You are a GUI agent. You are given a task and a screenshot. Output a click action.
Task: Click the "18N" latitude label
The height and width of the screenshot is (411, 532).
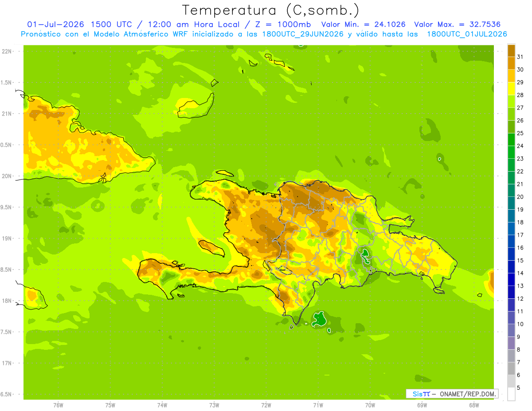coord(7,301)
